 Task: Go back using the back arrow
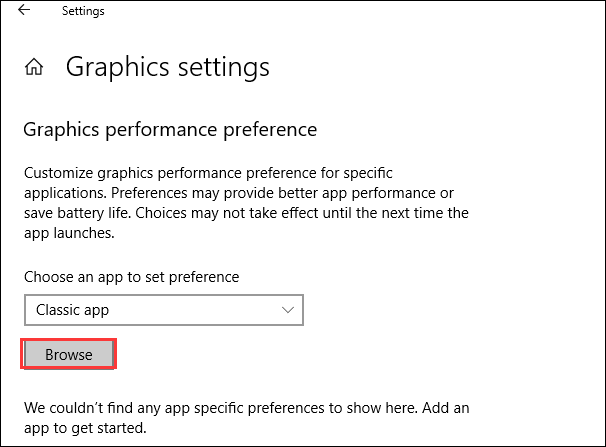(x=23, y=11)
